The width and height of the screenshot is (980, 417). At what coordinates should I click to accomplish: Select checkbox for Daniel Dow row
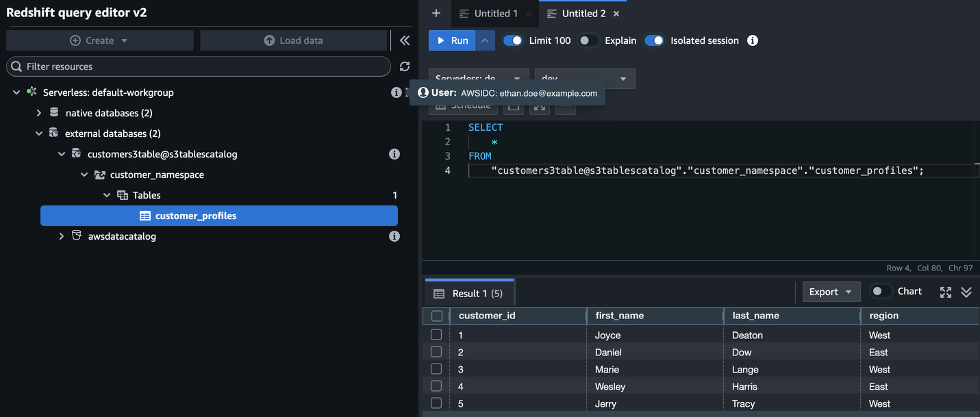[x=436, y=352]
